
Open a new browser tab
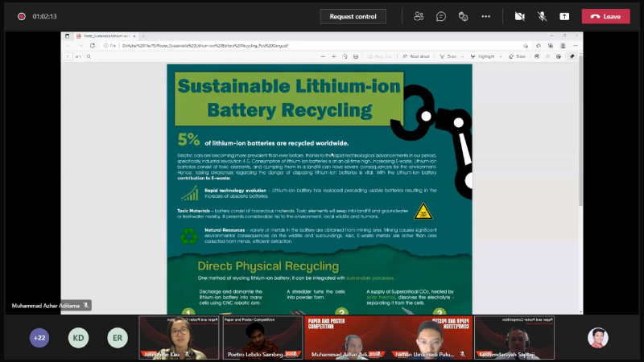(143, 36)
